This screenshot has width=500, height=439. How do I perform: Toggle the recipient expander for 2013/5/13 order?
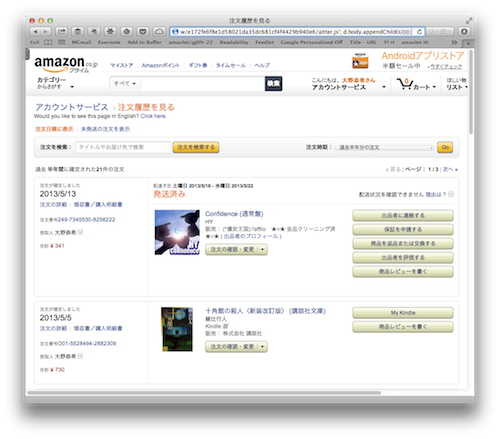tap(80, 232)
